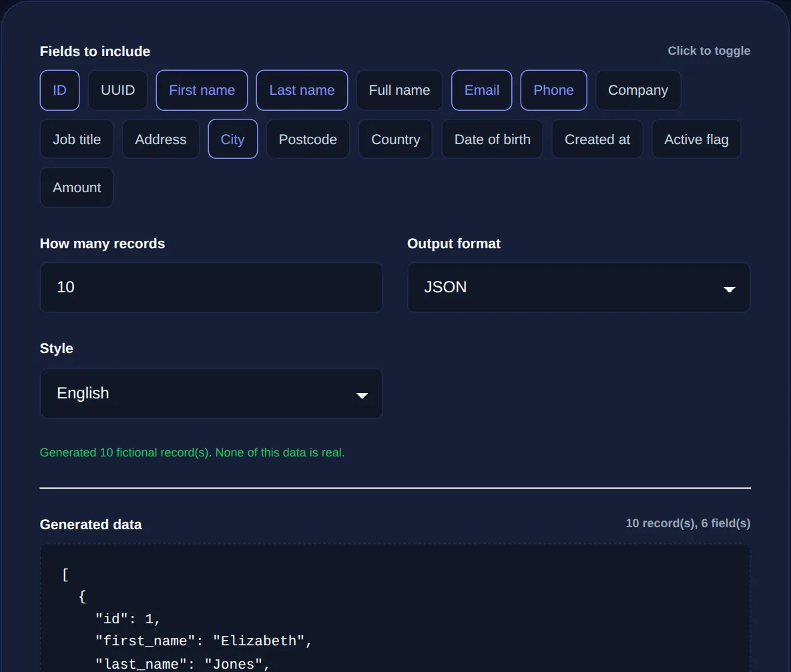The image size is (791, 672).
Task: Click the Generated data heading
Action: click(x=91, y=525)
